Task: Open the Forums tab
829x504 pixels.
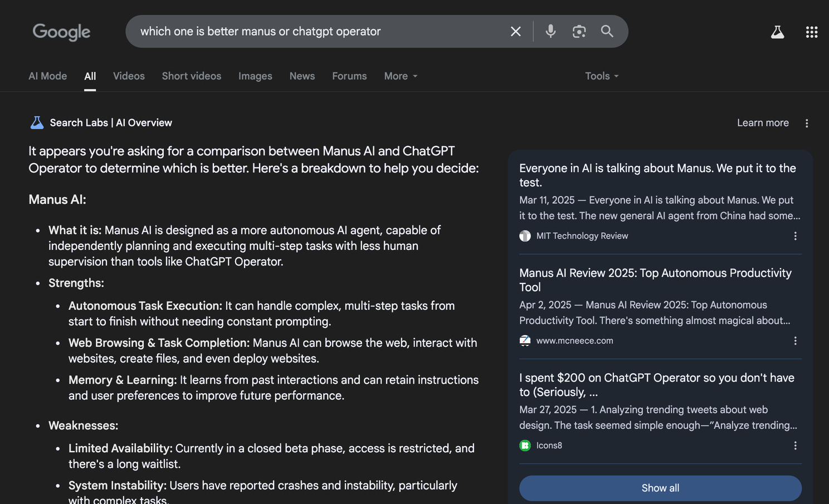Action: coord(349,76)
